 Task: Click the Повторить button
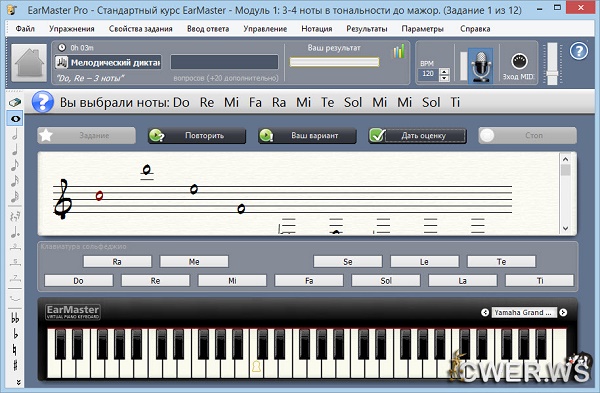[x=197, y=135]
